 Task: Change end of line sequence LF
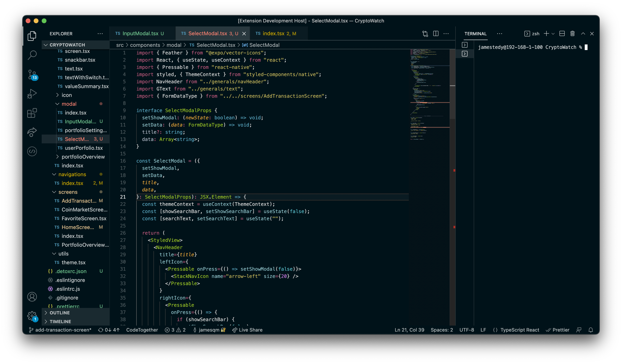pyautogui.click(x=483, y=330)
